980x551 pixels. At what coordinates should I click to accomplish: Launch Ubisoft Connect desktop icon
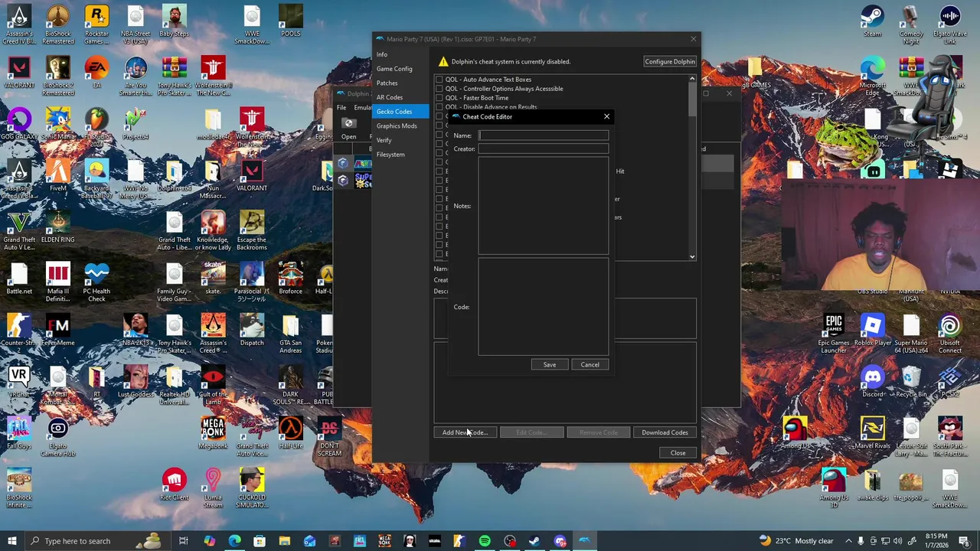[949, 333]
